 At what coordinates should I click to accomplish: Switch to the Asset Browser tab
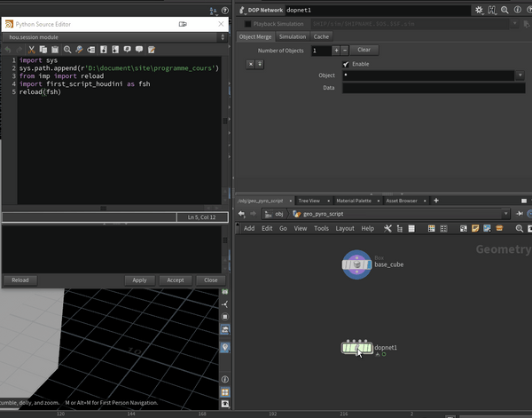pos(402,201)
